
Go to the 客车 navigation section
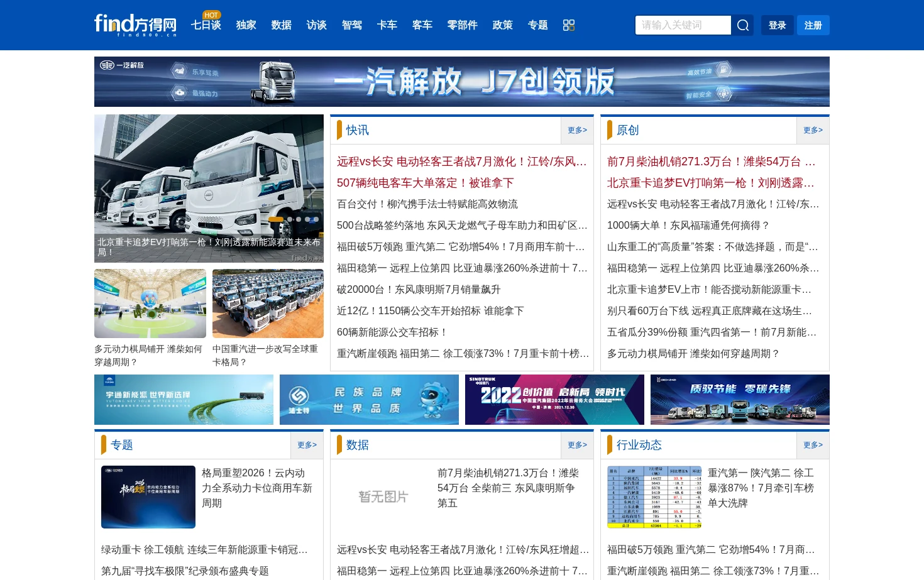(x=422, y=25)
